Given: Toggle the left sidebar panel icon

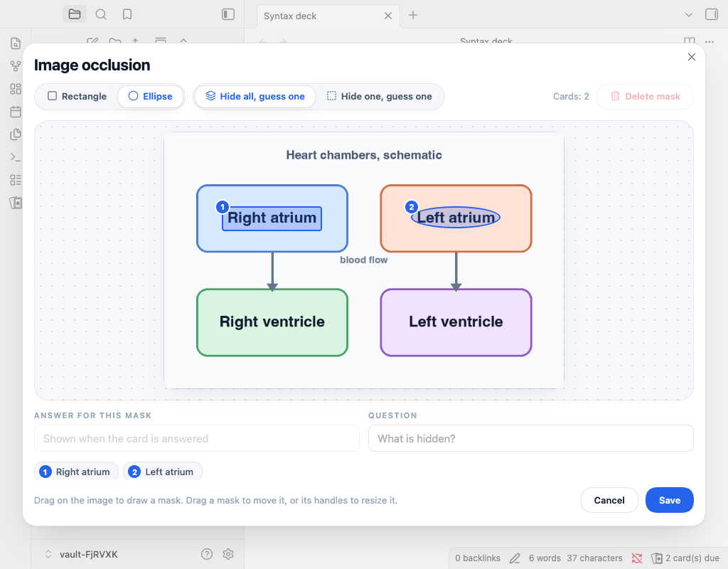Looking at the screenshot, I should click(228, 14).
